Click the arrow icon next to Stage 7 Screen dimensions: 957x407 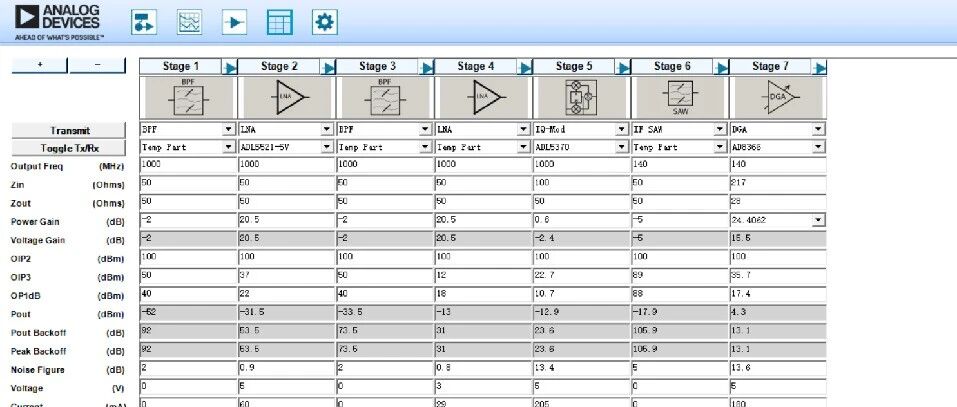coord(820,67)
